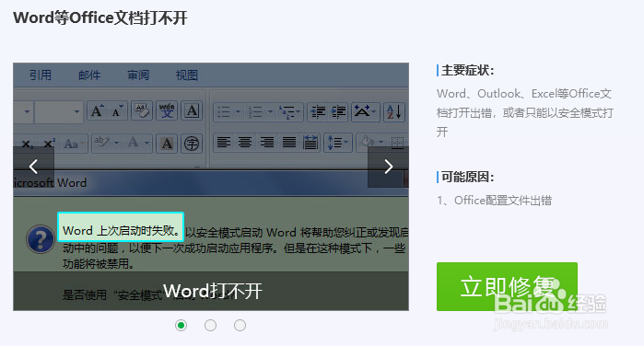The height and width of the screenshot is (346, 644).
Task: Open the 引用 ribbon tab
Action: 41,75
